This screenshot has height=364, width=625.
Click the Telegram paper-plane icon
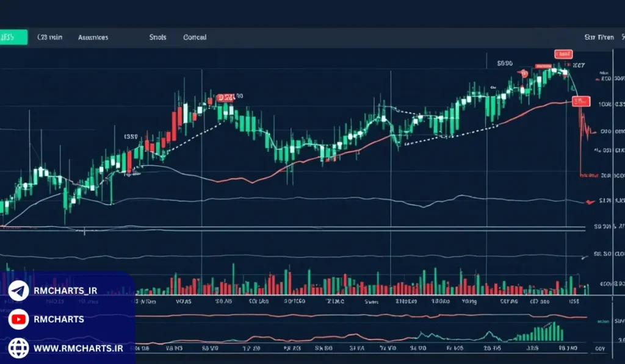[x=18, y=291]
